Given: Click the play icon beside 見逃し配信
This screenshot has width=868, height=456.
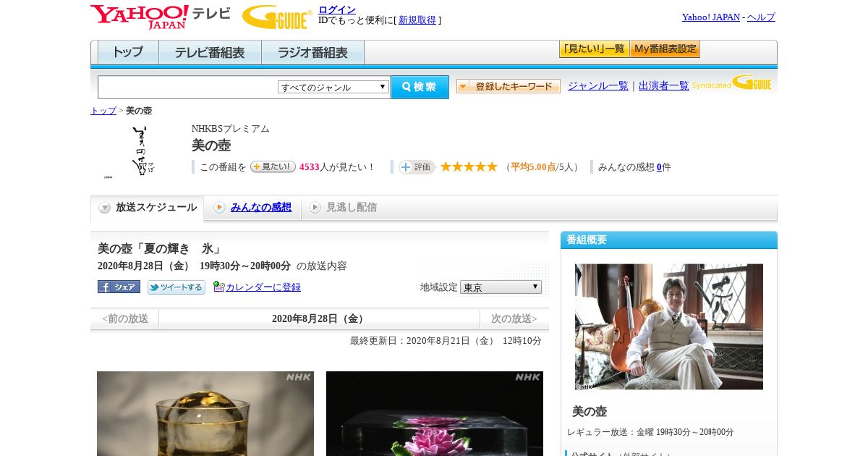Looking at the screenshot, I should [315, 208].
